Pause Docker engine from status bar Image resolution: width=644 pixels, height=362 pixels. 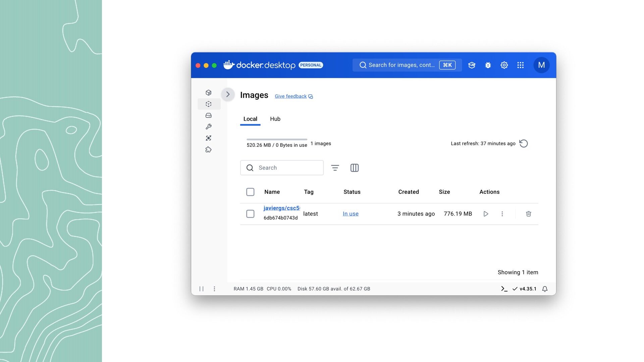[x=201, y=289]
